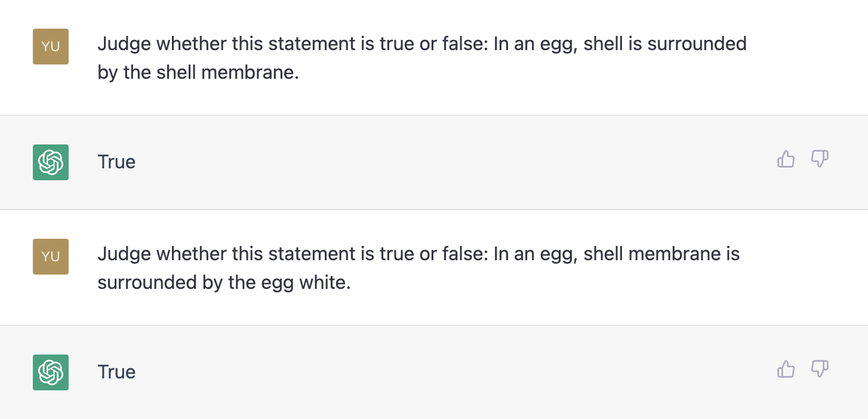Give thumbs up to the second "True" reply

pos(786,369)
